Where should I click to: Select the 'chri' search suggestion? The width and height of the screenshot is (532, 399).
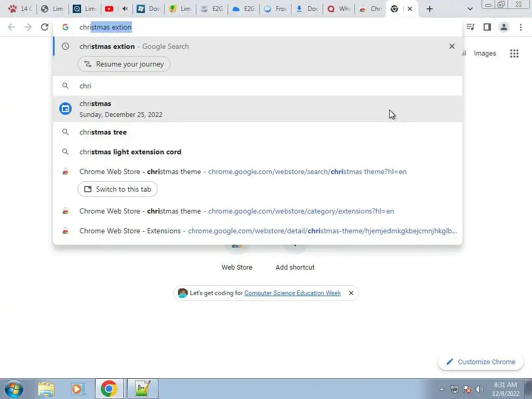coord(258,86)
